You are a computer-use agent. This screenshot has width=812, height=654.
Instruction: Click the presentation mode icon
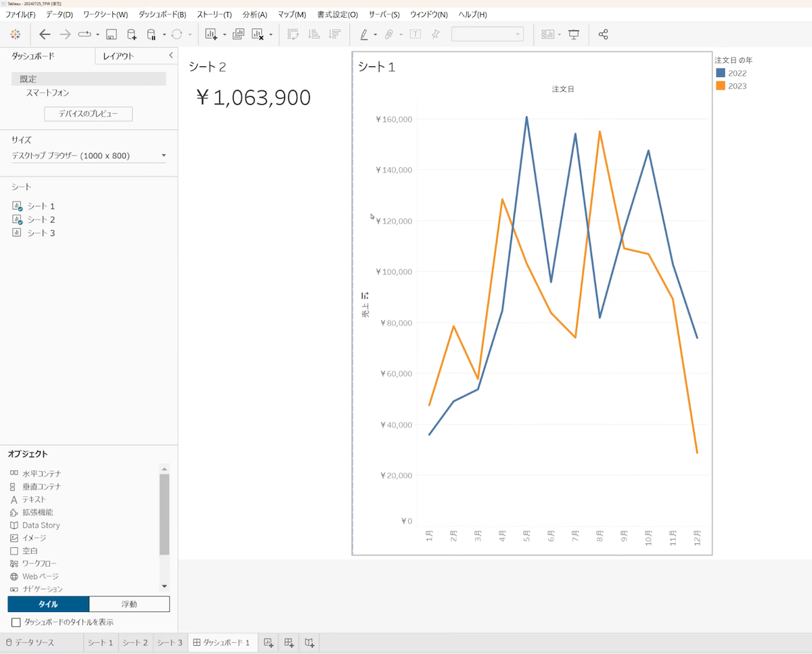(x=574, y=34)
